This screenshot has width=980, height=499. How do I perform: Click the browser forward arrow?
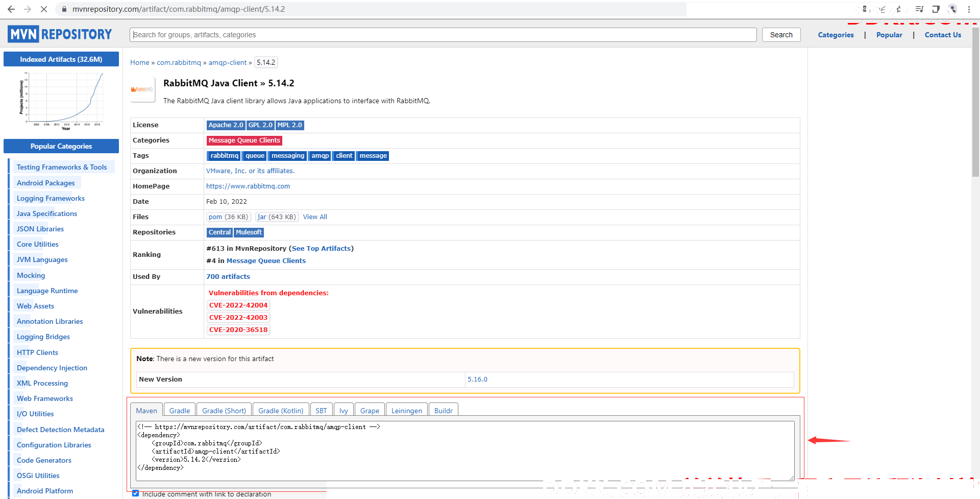pyautogui.click(x=28, y=9)
